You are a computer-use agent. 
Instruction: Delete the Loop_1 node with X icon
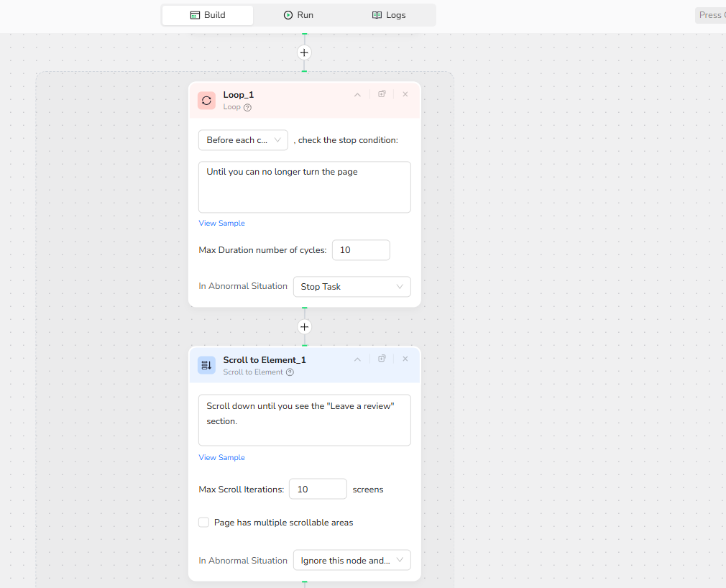point(405,94)
